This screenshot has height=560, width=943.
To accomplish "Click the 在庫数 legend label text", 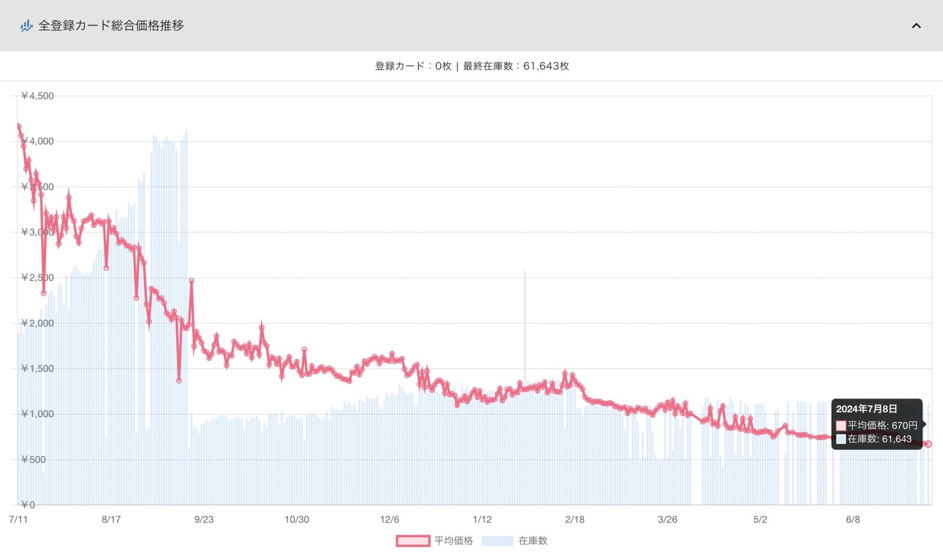I will tap(532, 541).
